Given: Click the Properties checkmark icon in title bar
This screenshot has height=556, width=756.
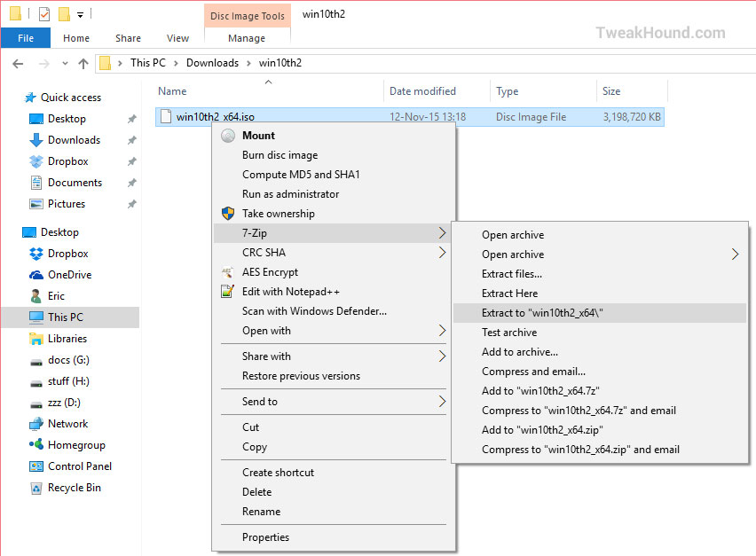Looking at the screenshot, I should [x=43, y=14].
